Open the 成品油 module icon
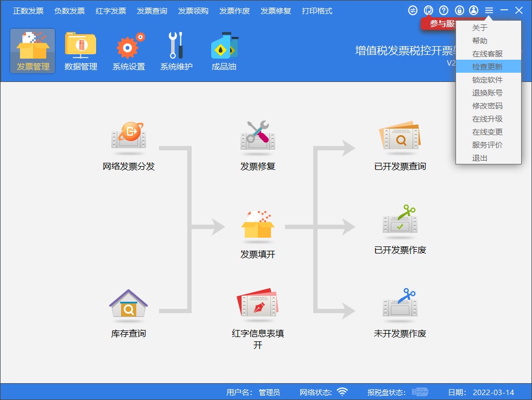532x400 pixels. [x=223, y=50]
